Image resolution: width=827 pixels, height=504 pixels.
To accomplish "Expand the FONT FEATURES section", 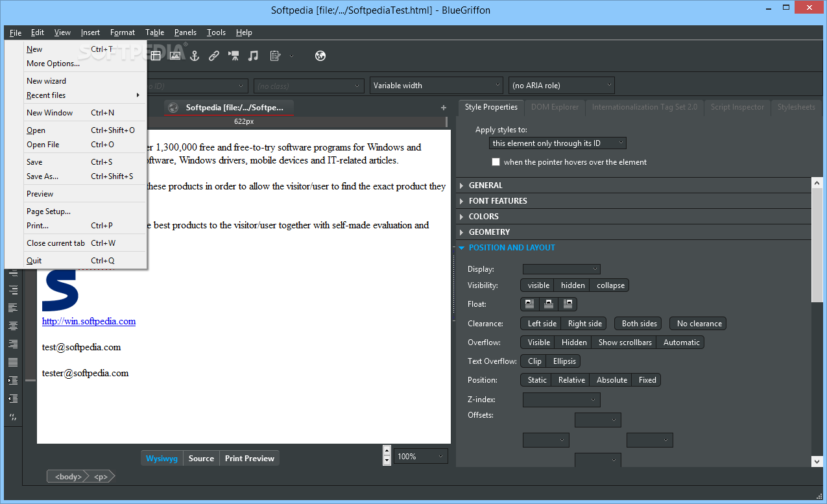I will pyautogui.click(x=634, y=201).
